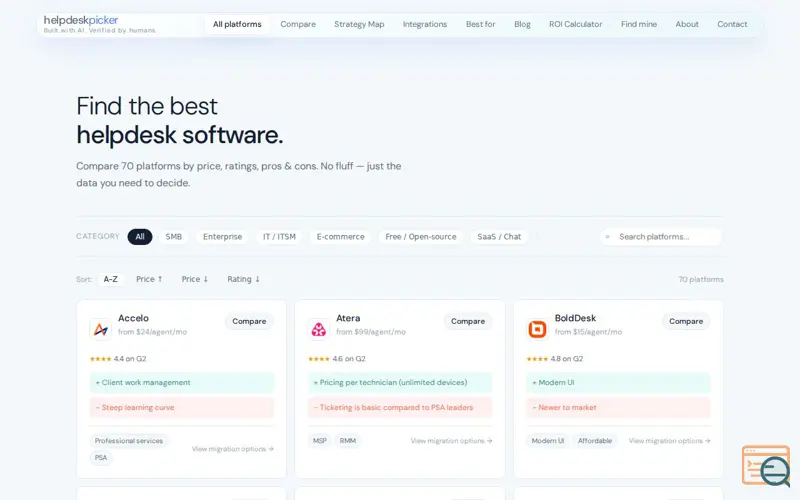The width and height of the screenshot is (800, 500).
Task: Select the All category filter
Action: click(140, 237)
